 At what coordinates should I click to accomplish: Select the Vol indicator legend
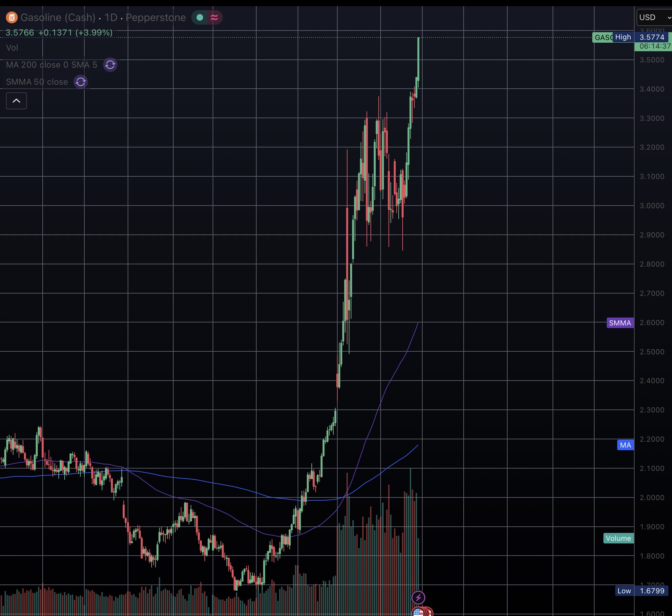(x=12, y=48)
